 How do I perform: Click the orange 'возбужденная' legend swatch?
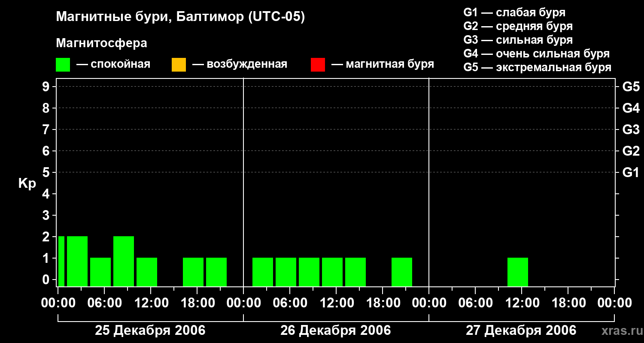tap(179, 65)
